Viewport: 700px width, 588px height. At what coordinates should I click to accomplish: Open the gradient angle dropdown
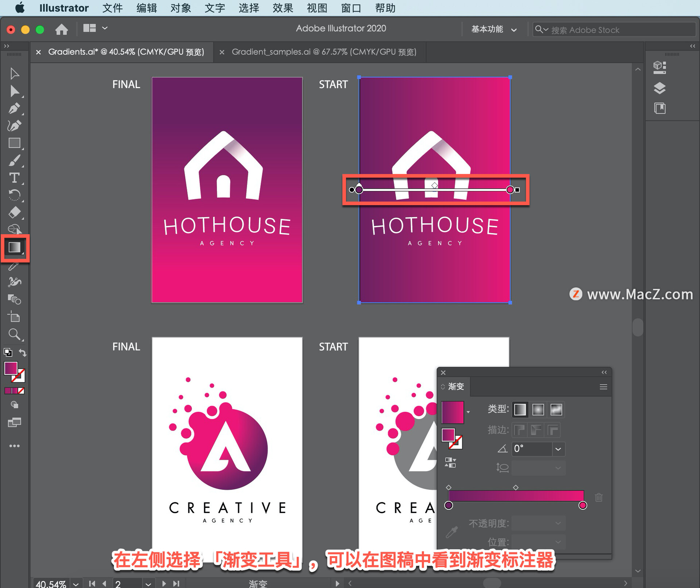558,449
